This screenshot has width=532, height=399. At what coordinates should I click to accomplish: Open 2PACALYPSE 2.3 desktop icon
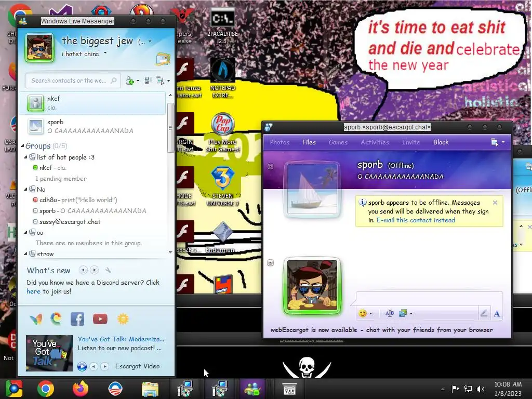pyautogui.click(x=222, y=26)
